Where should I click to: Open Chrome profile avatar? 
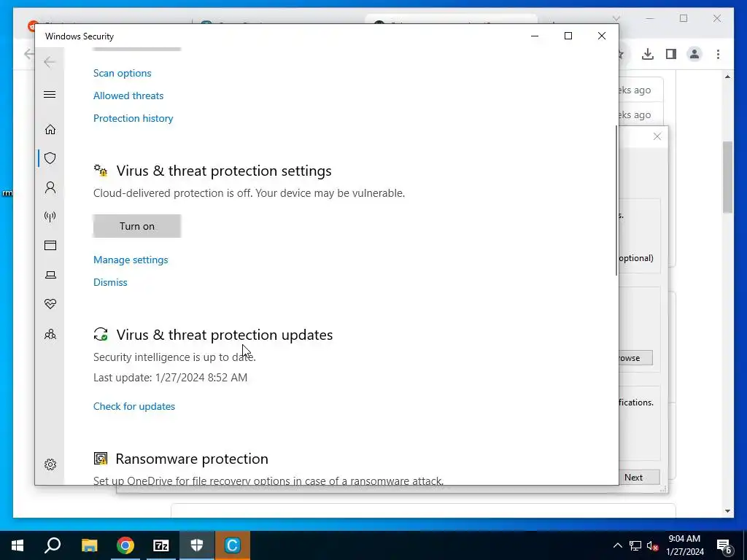click(x=694, y=54)
